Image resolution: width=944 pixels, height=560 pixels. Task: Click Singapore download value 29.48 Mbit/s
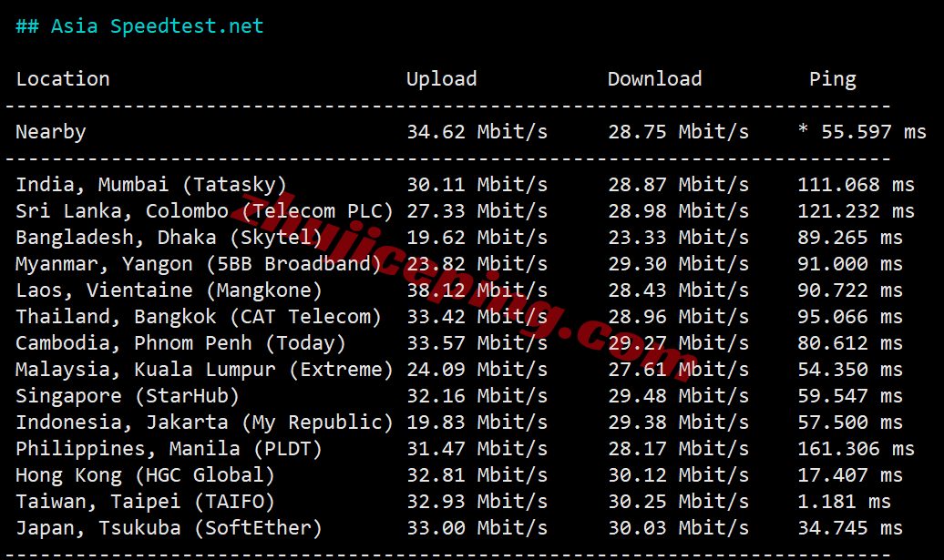(x=679, y=396)
